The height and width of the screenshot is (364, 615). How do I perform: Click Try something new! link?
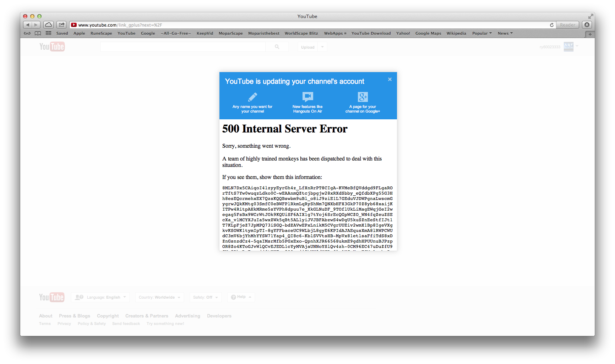tap(165, 324)
